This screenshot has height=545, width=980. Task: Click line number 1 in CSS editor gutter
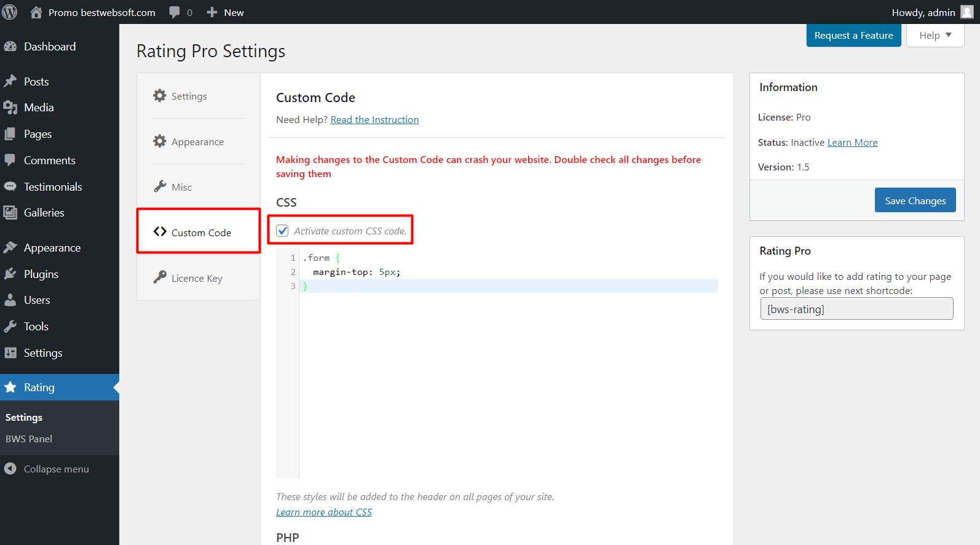(293, 258)
